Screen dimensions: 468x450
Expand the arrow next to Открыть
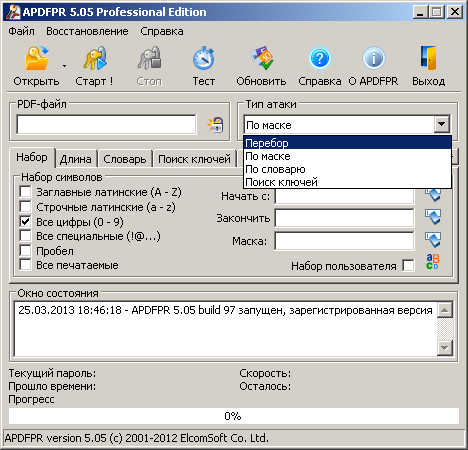64,66
